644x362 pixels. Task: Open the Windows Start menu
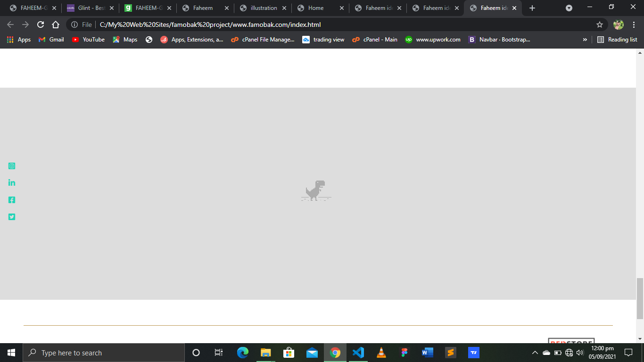click(x=11, y=353)
